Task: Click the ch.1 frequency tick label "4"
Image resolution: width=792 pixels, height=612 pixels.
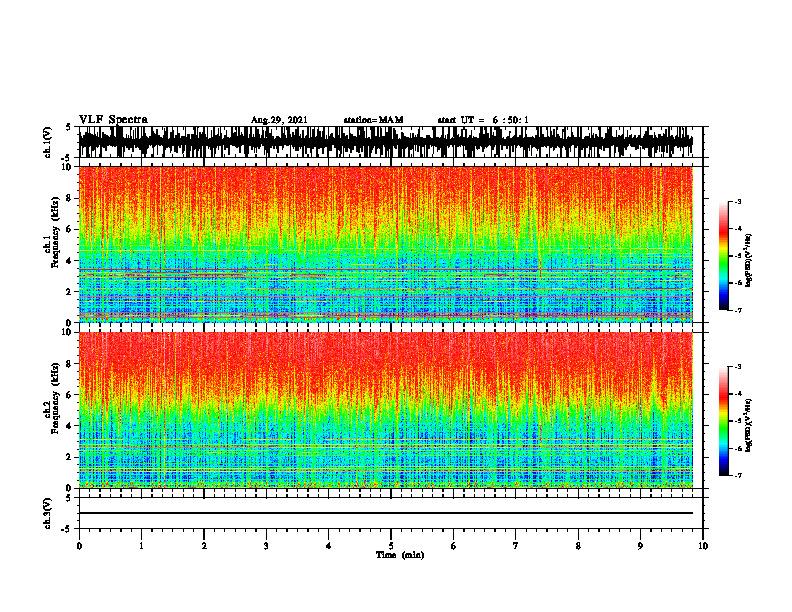Action: click(70, 261)
